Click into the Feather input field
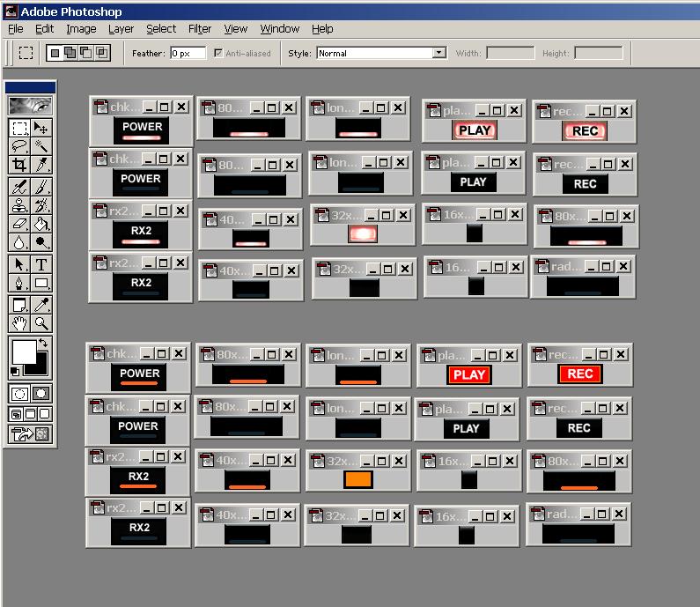 188,53
